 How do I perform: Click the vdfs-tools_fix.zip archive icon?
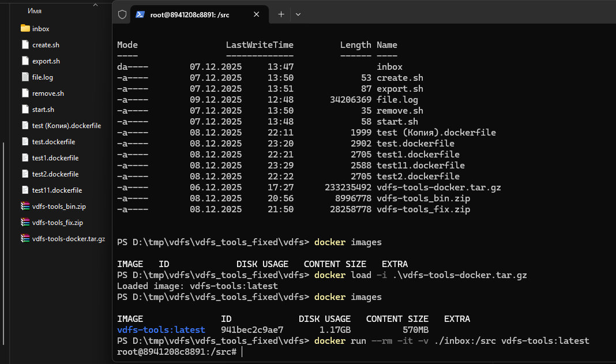[x=25, y=222]
